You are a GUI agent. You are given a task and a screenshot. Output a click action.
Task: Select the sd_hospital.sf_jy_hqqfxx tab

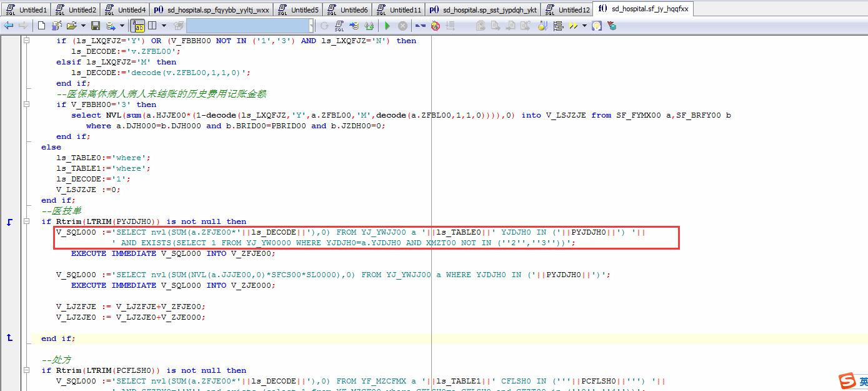[x=643, y=9]
